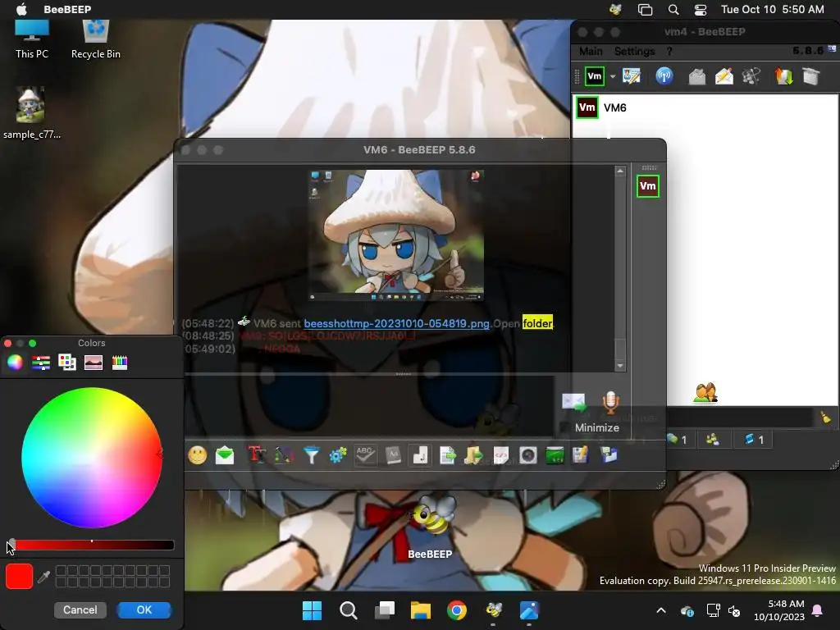Show hidden tray icons chevron in Windows taskbar

point(661,610)
